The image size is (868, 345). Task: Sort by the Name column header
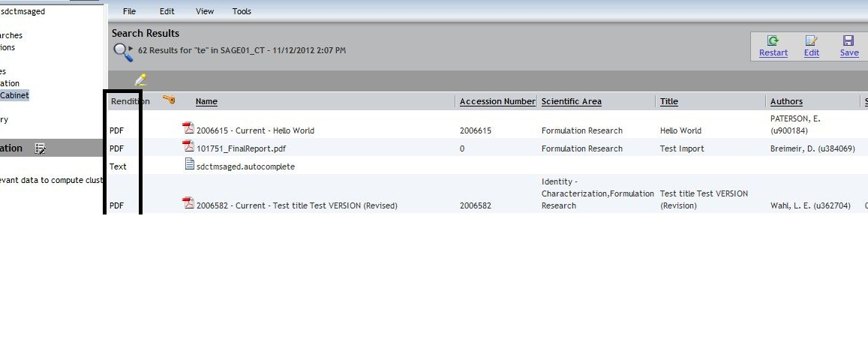206,101
